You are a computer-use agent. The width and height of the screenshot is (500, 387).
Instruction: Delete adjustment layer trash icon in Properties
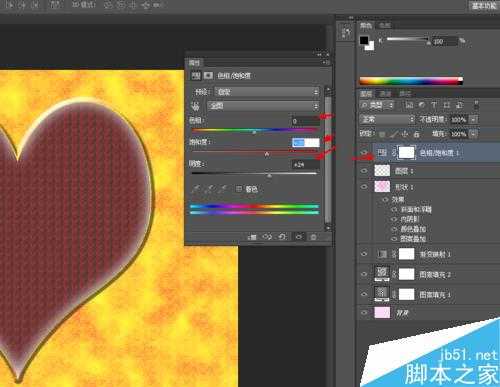click(x=313, y=237)
